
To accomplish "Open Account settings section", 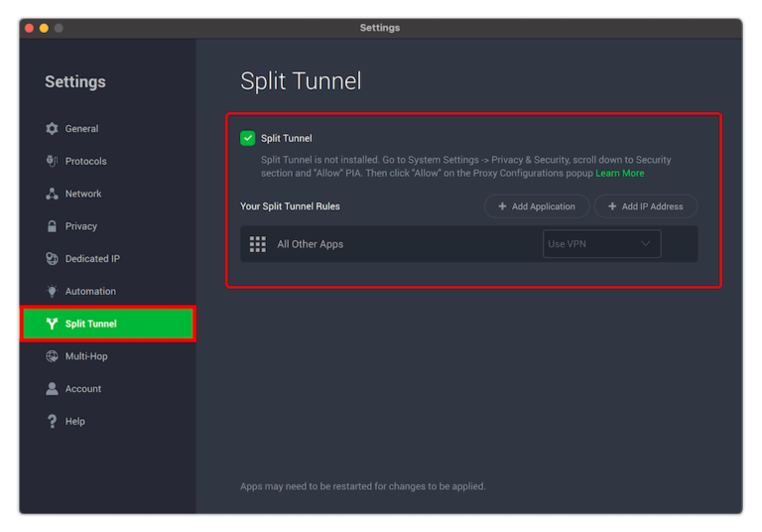I will coord(108,388).
